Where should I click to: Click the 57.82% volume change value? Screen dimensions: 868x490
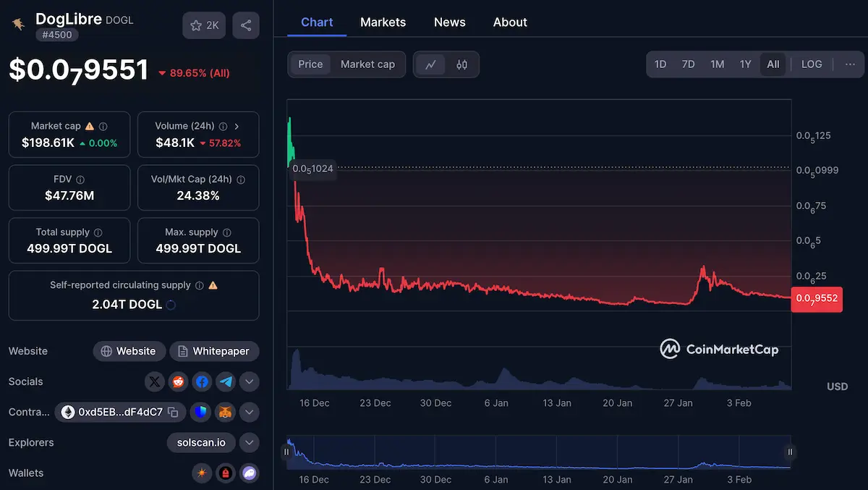coord(220,143)
